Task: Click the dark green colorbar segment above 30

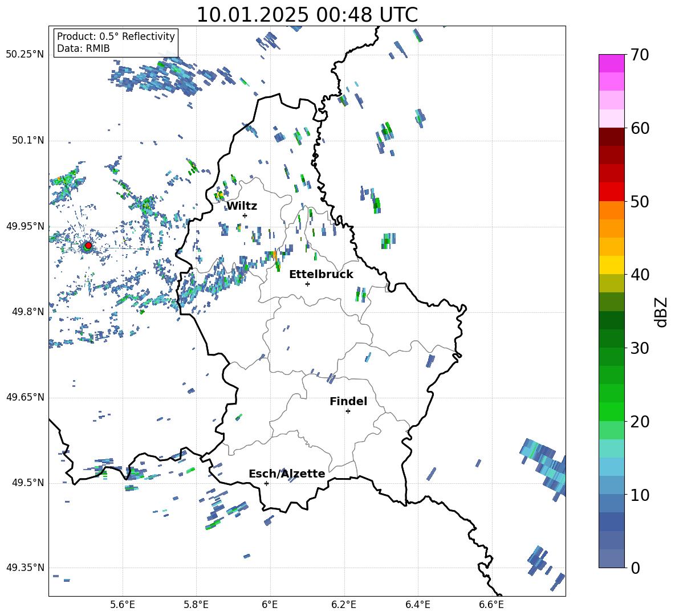Action: pyautogui.click(x=611, y=338)
